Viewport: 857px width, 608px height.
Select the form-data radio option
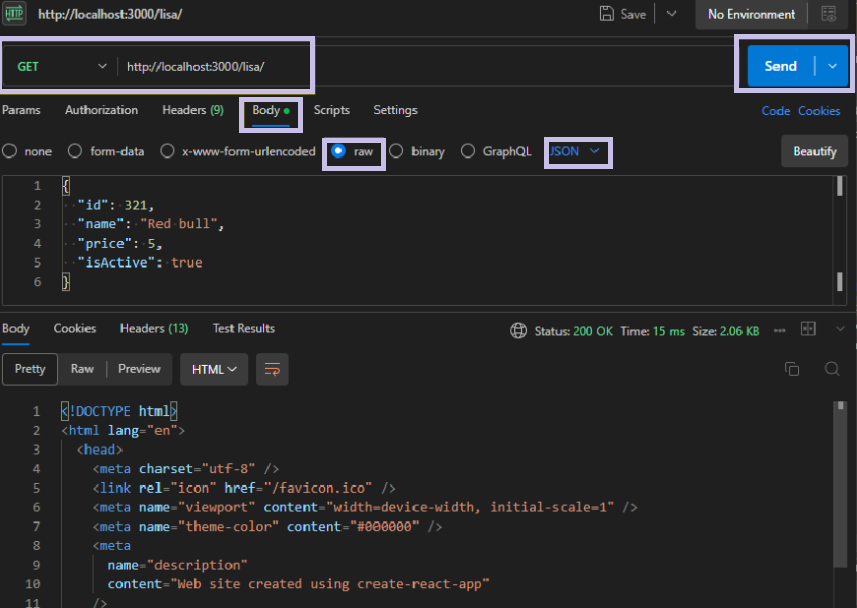pos(75,151)
